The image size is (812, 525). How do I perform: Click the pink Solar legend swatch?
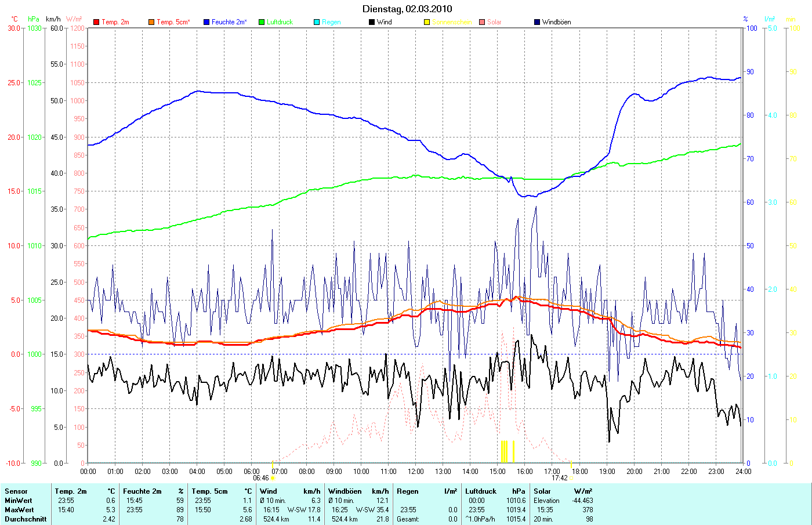click(482, 22)
